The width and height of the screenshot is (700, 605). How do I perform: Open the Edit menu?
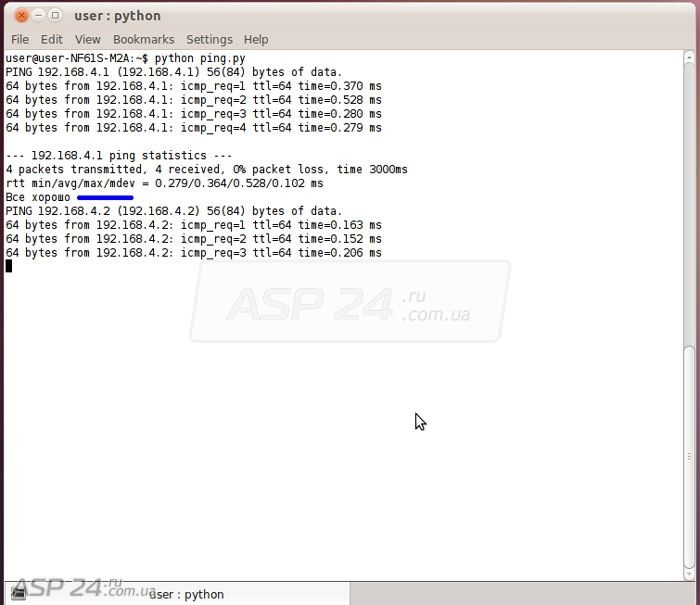click(x=52, y=39)
